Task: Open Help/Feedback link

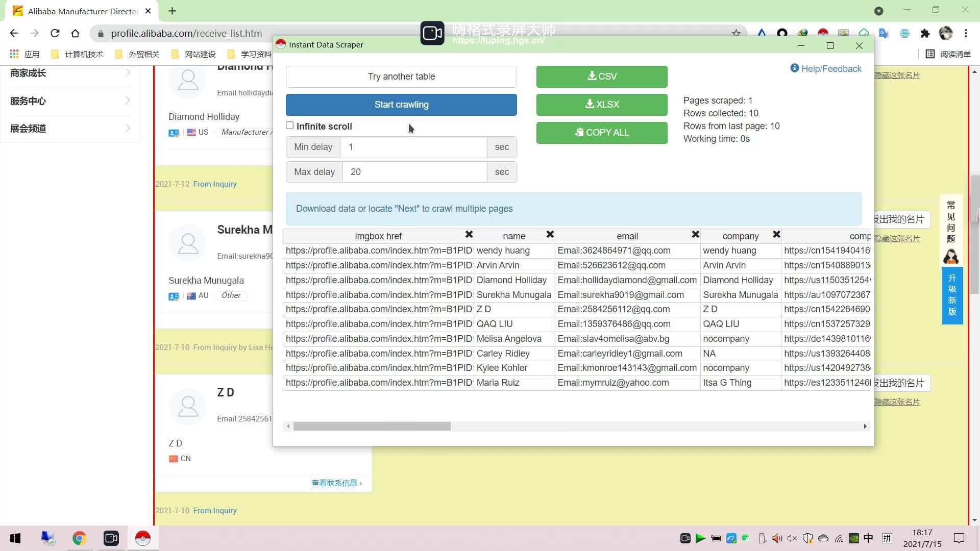Action: pos(826,69)
